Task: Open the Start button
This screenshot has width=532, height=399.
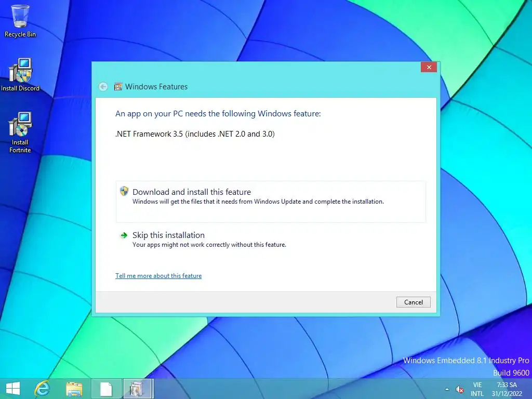Action: (x=13, y=389)
